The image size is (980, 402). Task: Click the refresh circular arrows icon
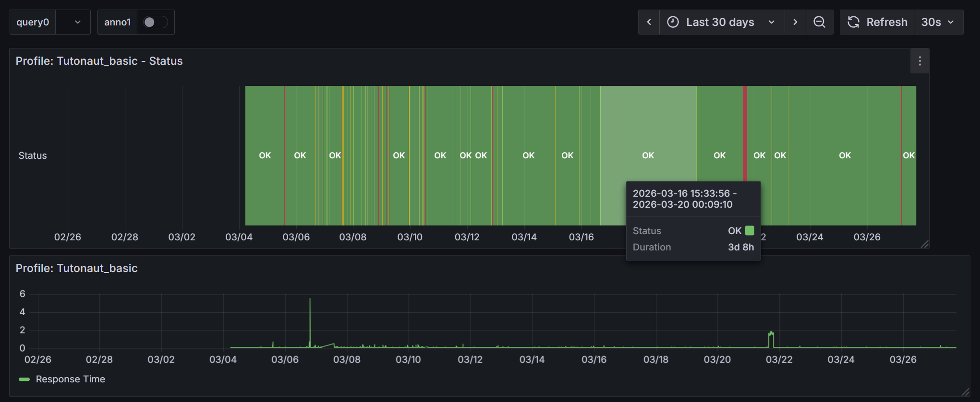(x=853, y=22)
